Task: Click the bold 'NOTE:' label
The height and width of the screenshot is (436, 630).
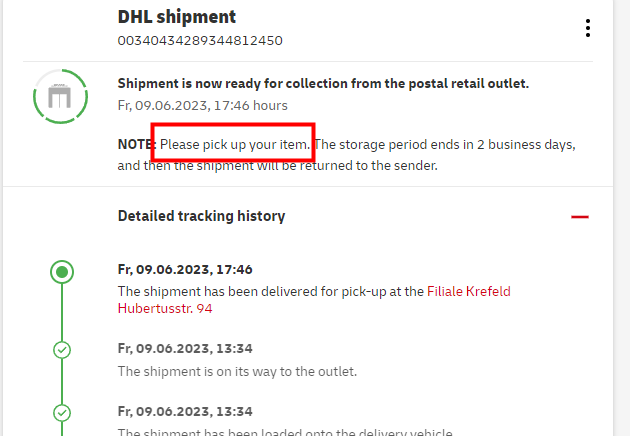Action: click(x=136, y=144)
